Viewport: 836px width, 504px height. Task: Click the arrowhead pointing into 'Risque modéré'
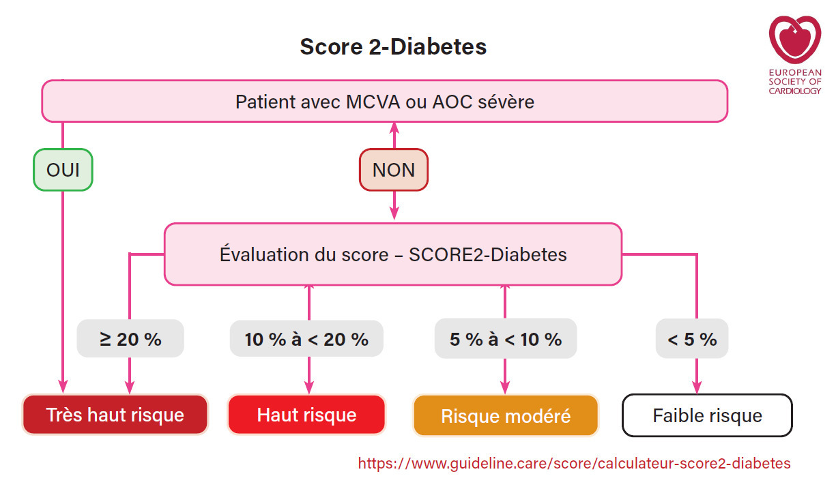click(x=505, y=387)
